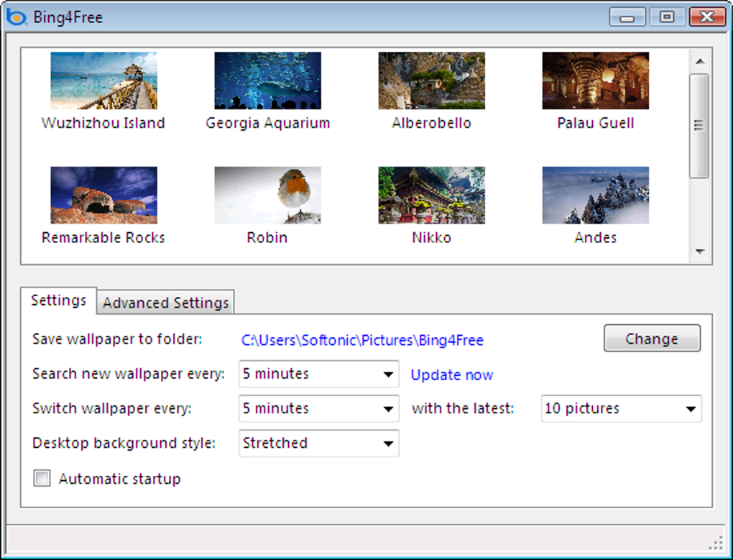Click the resize grip in status bar
Image resolution: width=733 pixels, height=560 pixels.
[716, 543]
